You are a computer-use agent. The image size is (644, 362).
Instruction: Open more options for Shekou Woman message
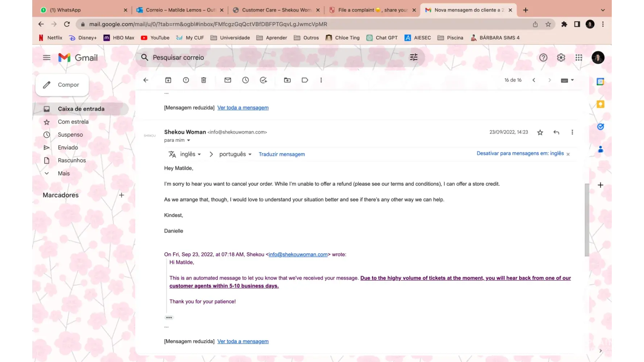click(572, 132)
